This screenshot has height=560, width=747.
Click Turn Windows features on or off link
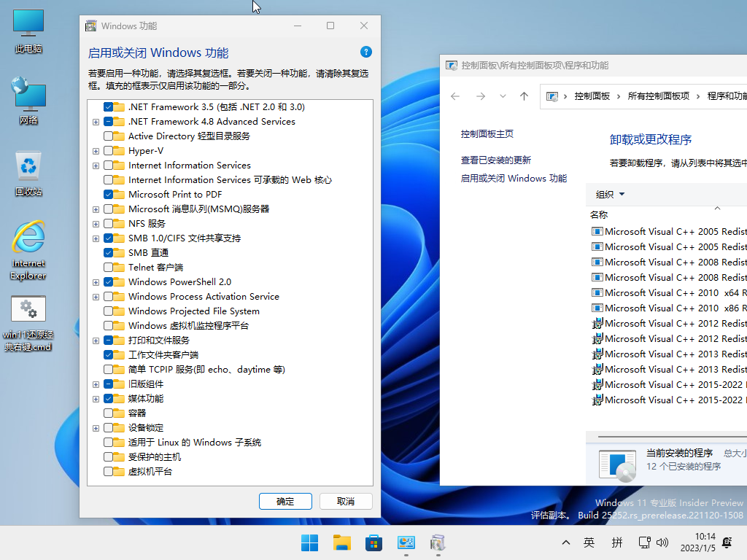coord(514,179)
